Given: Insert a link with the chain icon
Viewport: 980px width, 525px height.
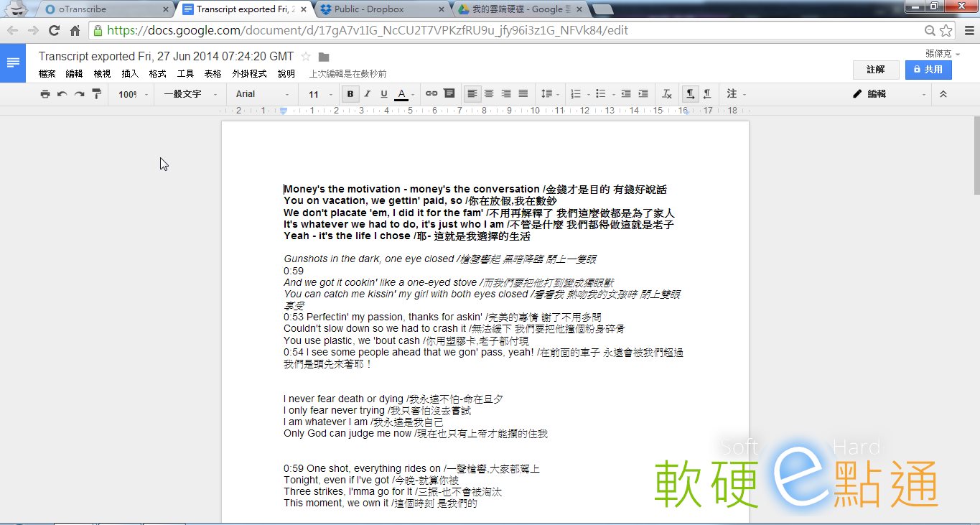Looking at the screenshot, I should (x=431, y=94).
